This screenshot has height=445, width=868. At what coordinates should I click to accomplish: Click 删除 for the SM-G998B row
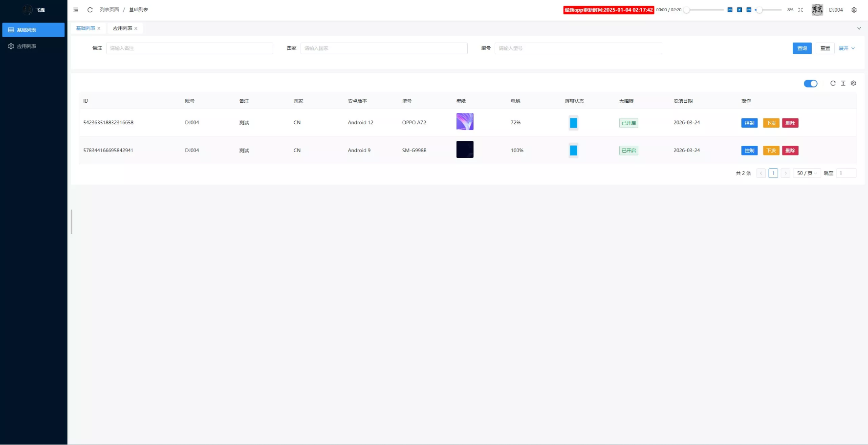coord(790,151)
